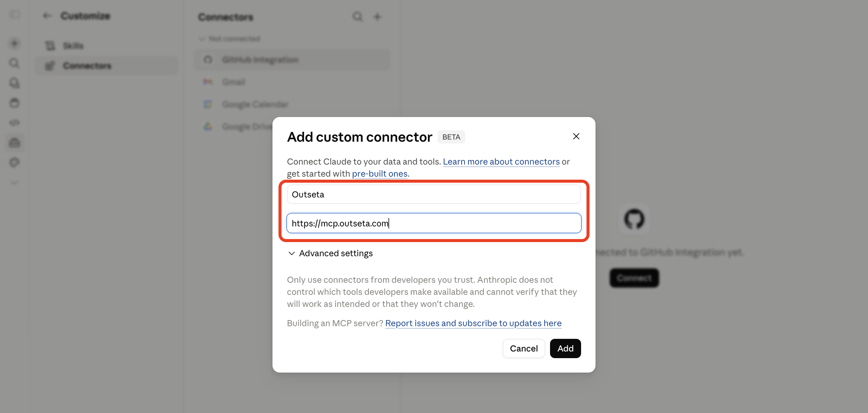Close the Add custom connector dialog
The height and width of the screenshot is (413, 868).
click(576, 136)
